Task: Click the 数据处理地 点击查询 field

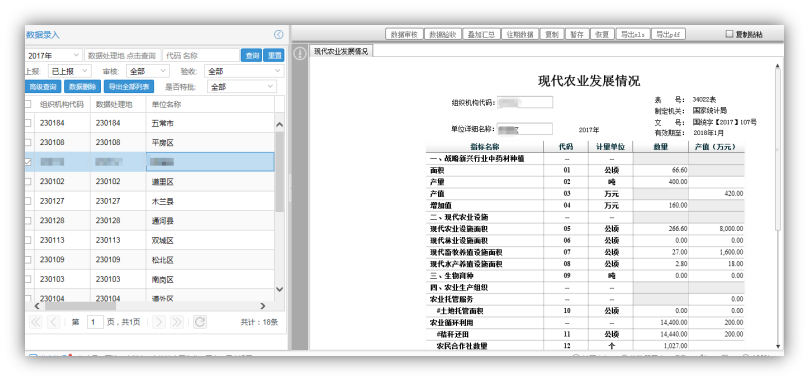Action: tap(122, 55)
